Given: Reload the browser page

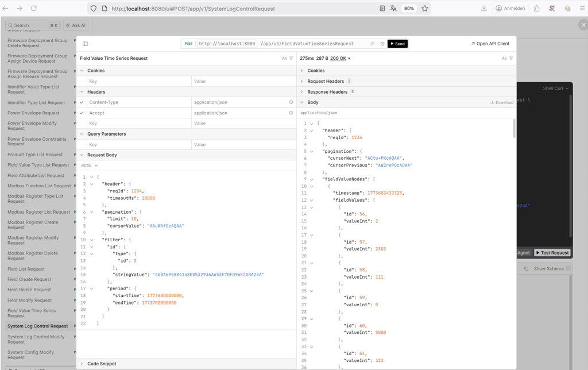Looking at the screenshot, I should pyautogui.click(x=34, y=8).
